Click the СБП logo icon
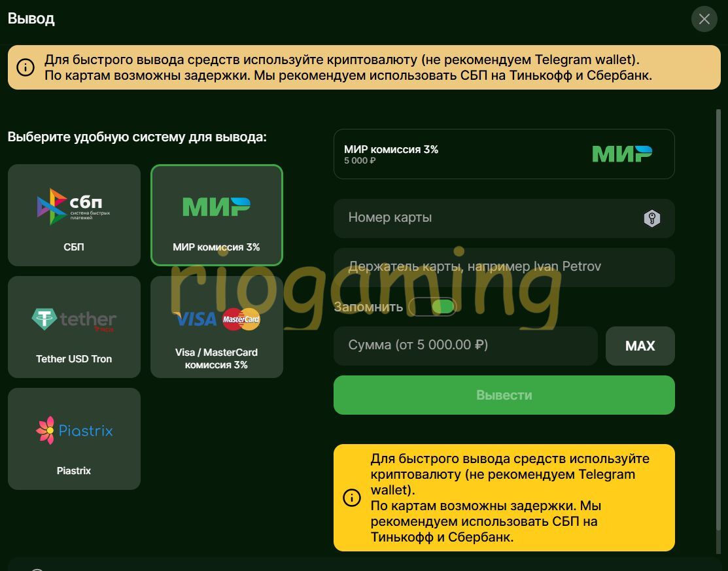The height and width of the screenshot is (571, 728). 73,207
